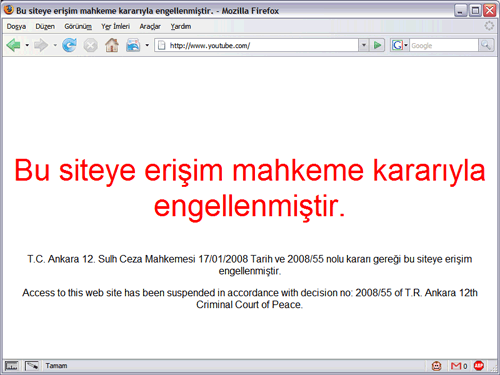Maximize the Firefox window

(x=475, y=10)
